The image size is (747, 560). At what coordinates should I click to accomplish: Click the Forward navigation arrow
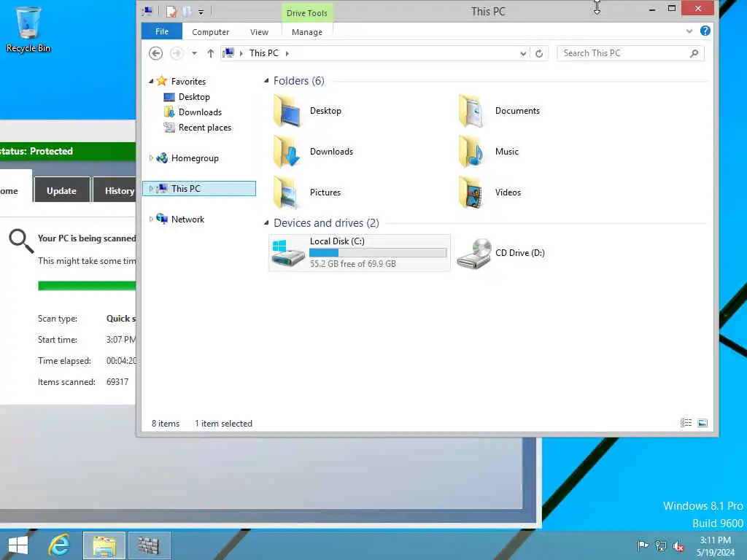pyautogui.click(x=177, y=53)
